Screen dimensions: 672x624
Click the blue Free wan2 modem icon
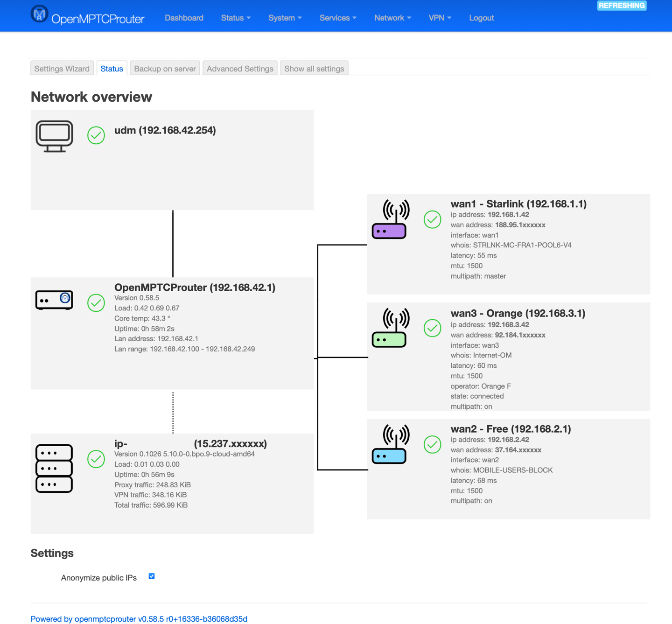[391, 444]
